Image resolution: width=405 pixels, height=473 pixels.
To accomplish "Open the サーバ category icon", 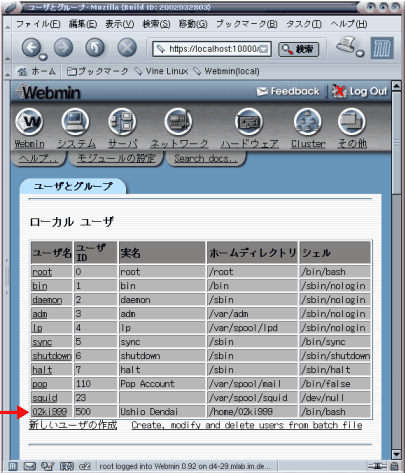I will point(122,122).
